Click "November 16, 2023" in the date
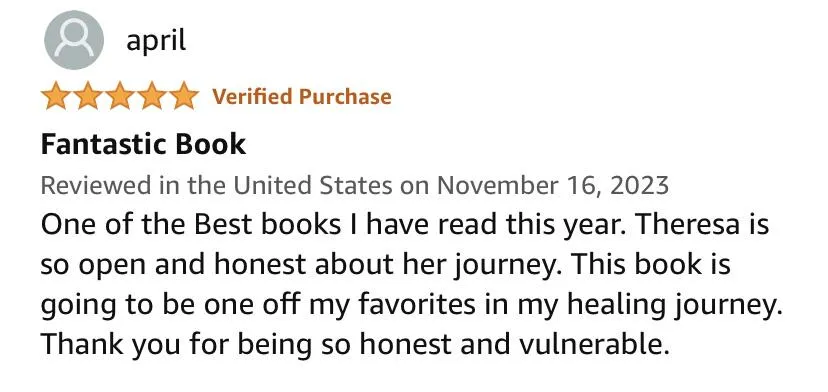 tap(553, 186)
